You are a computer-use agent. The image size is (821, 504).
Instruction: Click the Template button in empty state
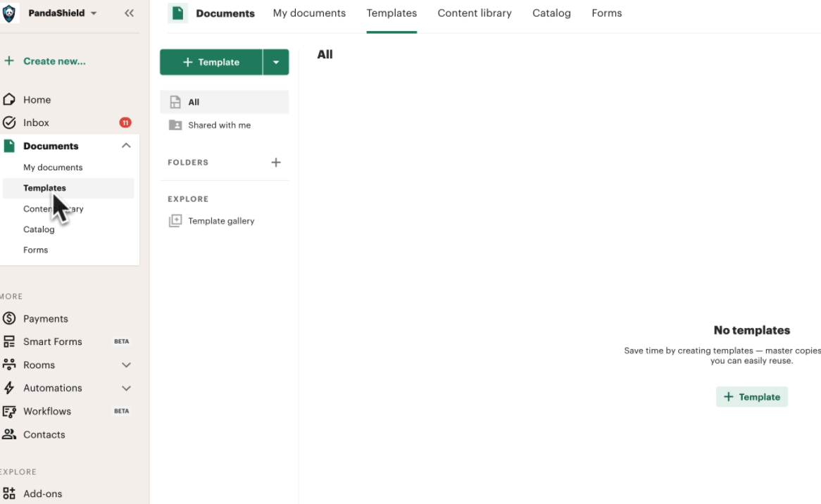point(752,396)
